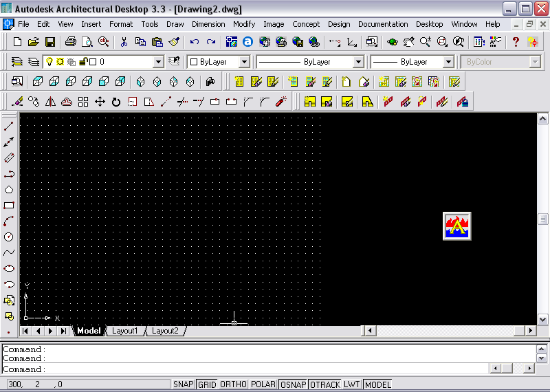Open the ByLayer color dropdown
Image resolution: width=550 pixels, height=392 pixels.
pyautogui.click(x=244, y=62)
